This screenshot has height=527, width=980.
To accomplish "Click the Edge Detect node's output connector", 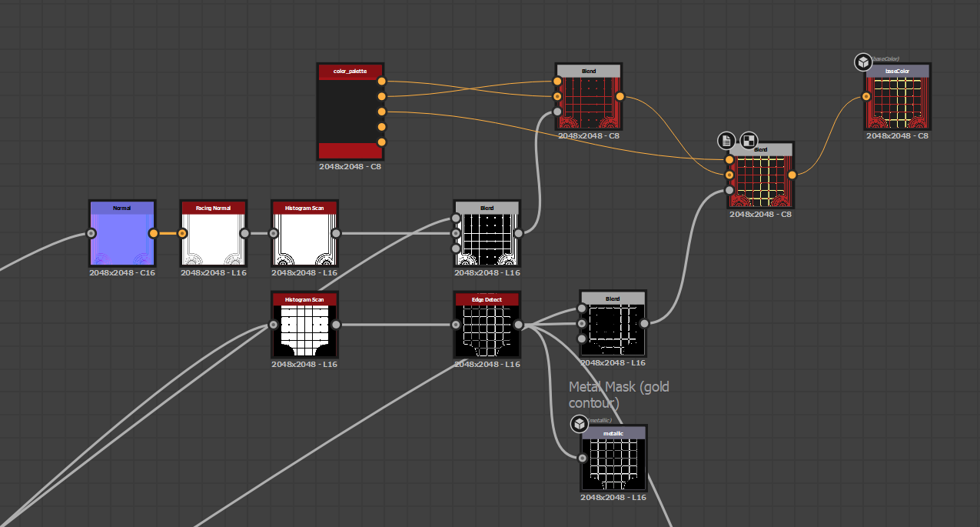I will (x=518, y=325).
